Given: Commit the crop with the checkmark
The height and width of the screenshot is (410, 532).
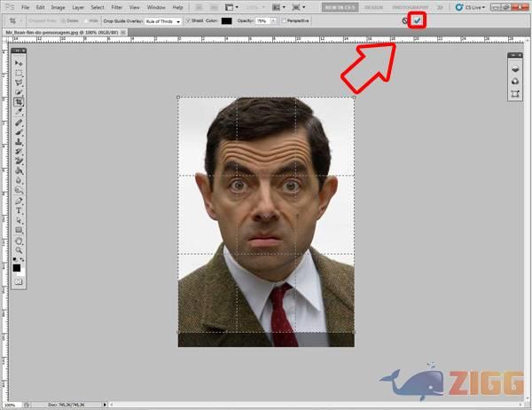Looking at the screenshot, I should [x=417, y=20].
